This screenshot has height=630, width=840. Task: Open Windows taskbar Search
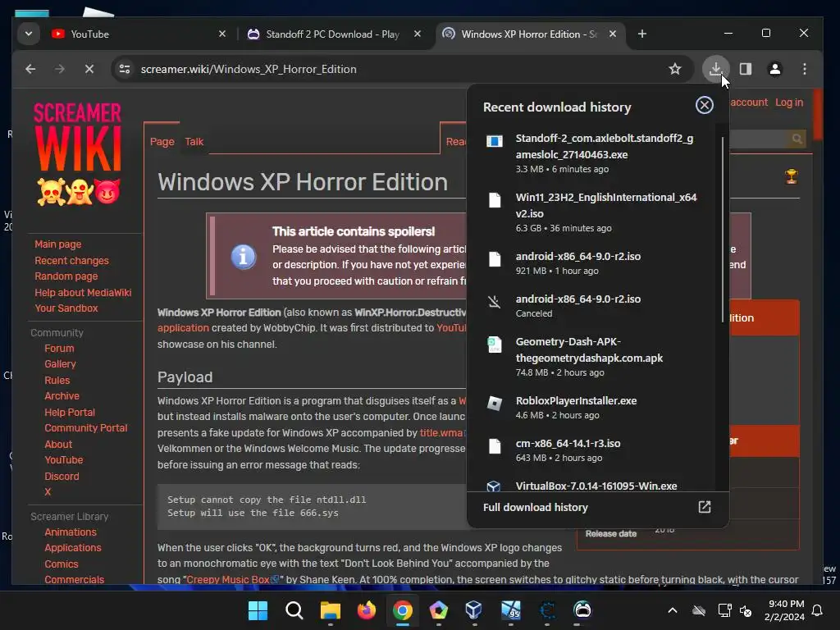coord(294,610)
